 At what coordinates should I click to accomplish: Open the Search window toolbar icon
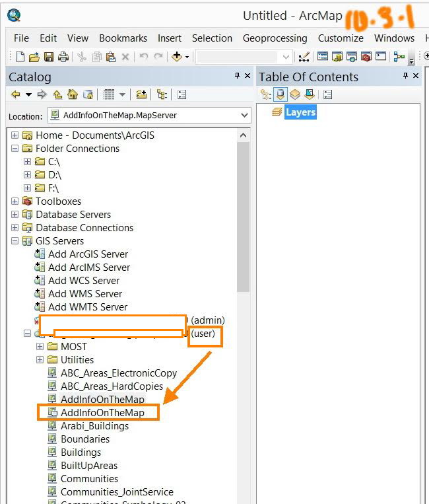352,57
